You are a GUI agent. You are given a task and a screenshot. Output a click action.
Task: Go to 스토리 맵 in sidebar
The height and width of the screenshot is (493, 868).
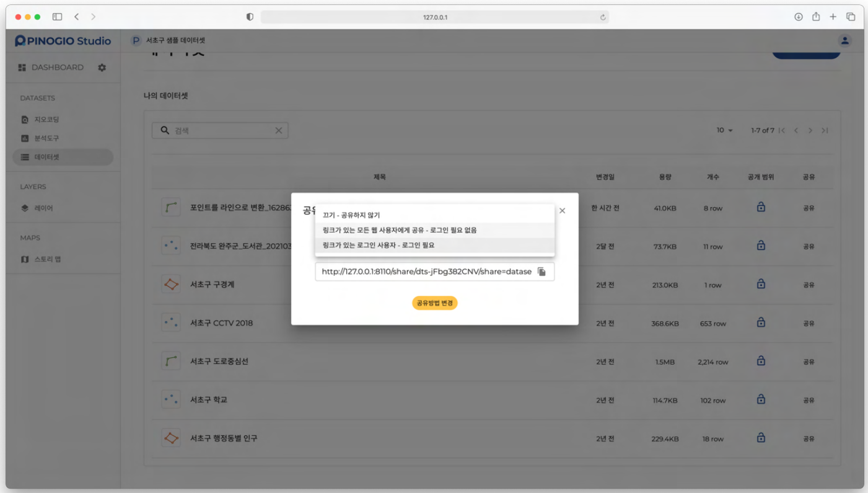click(47, 259)
